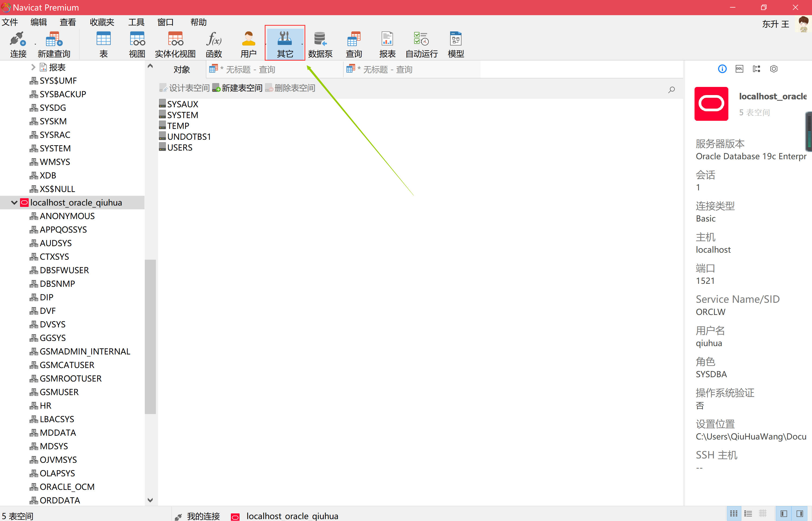The width and height of the screenshot is (812, 521).
Task: Select the DBSNMP schema
Action: (53, 284)
